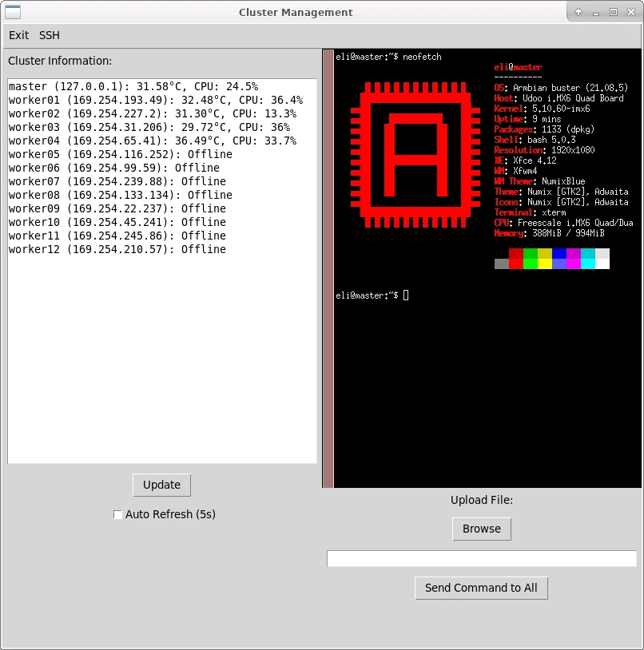Click the roll-up arrow icon in title bar

(x=578, y=12)
